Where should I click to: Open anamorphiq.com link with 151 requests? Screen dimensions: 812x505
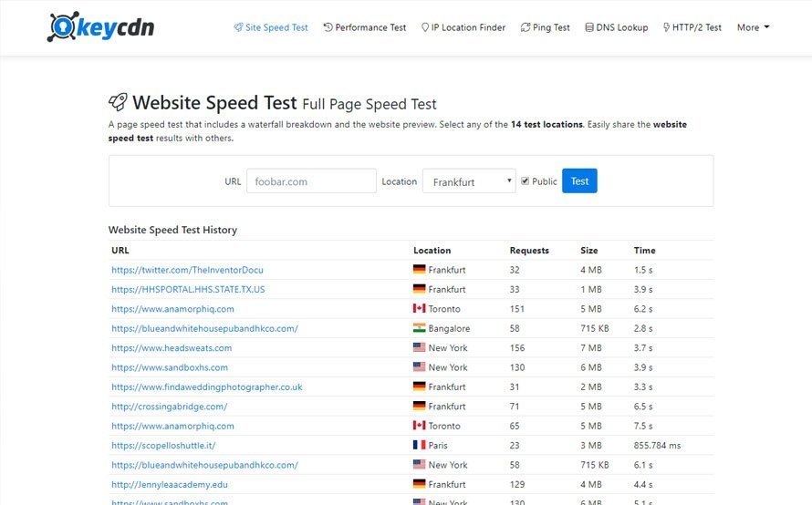[x=172, y=309]
